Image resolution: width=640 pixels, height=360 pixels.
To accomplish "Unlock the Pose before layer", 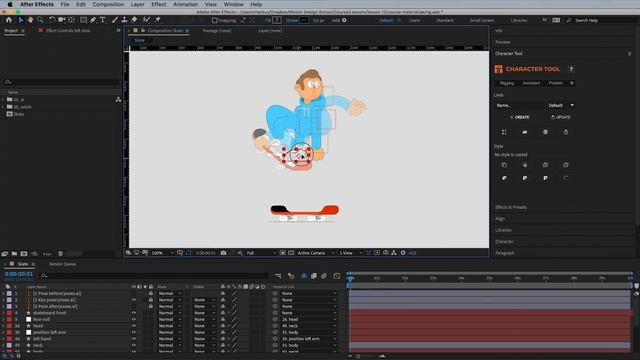I will [151, 293].
